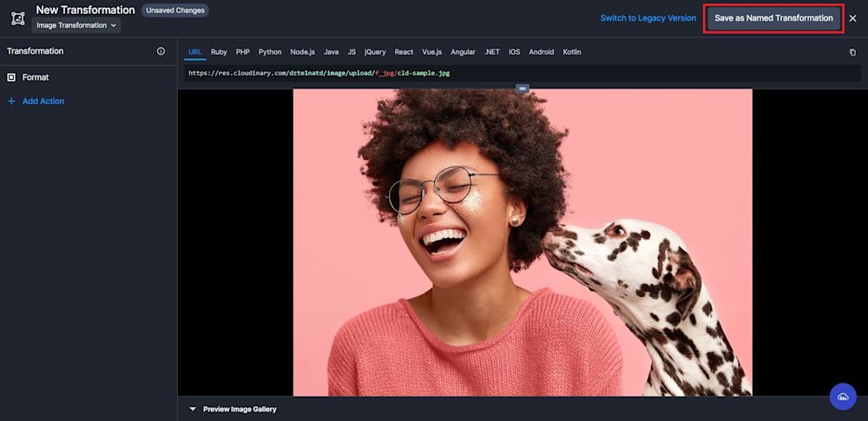Close the transformation editor with the X
The width and height of the screenshot is (868, 421).
pos(852,18)
